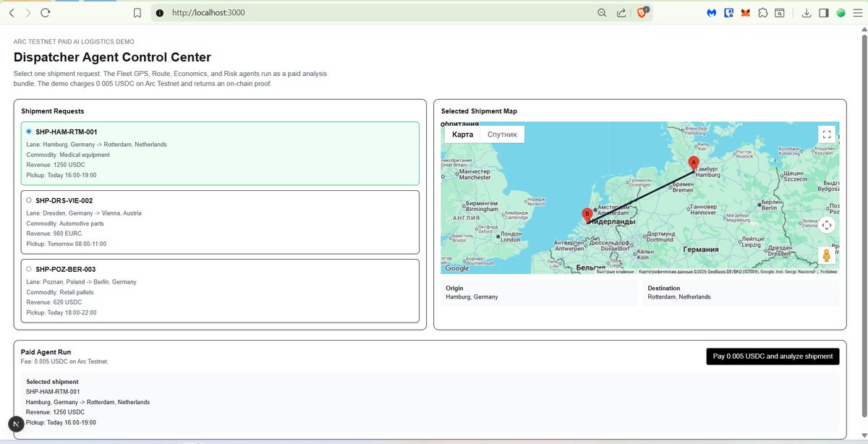Screen dimensions: 868x444
Task: Click the zoom magnifier icon in address bar
Action: point(602,12)
